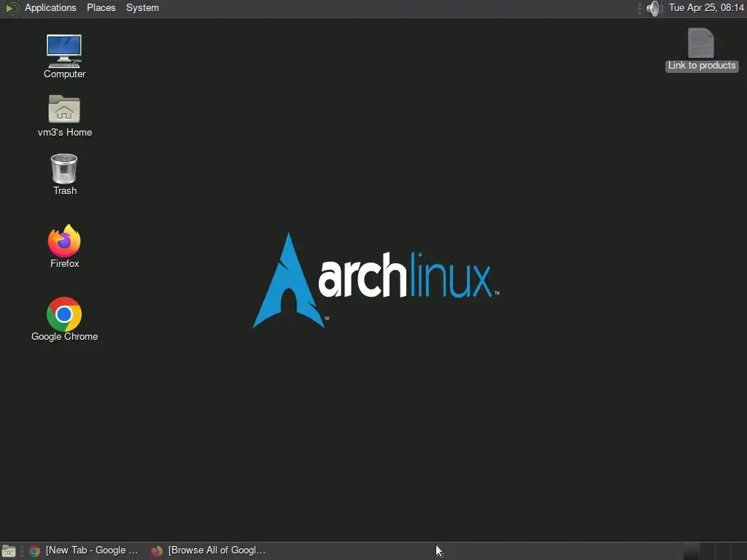This screenshot has height=560, width=747.
Task: Switch to the second workspace in switcher
Action: 707,551
